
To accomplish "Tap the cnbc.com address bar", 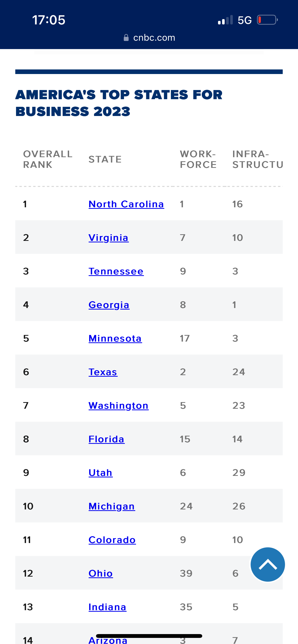I will [x=150, y=38].
